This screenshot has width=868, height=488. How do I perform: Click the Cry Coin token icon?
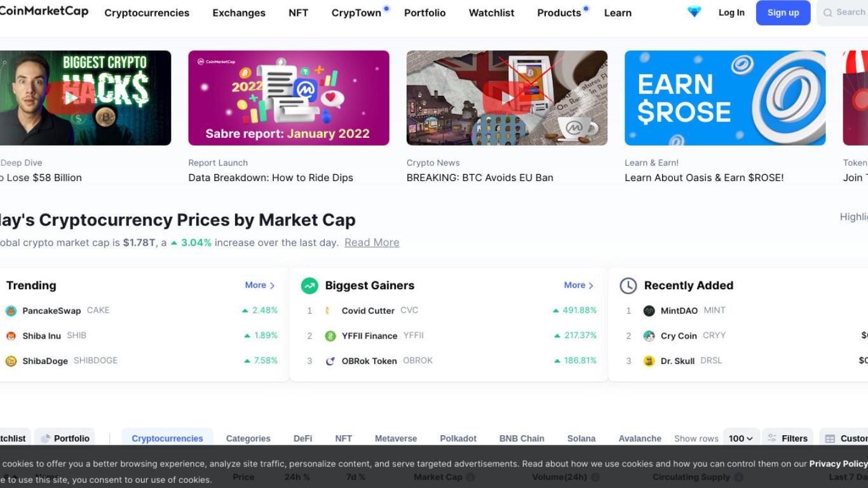pos(649,336)
